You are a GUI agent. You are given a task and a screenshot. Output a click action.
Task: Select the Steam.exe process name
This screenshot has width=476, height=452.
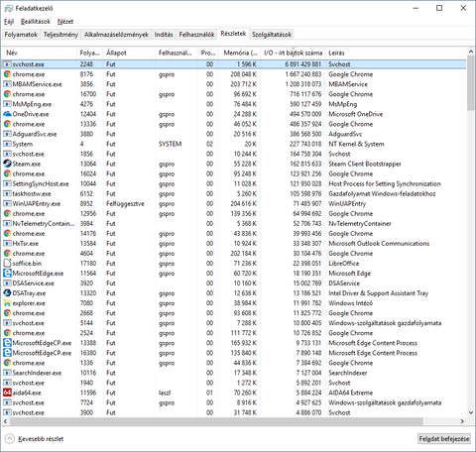pyautogui.click(x=27, y=164)
